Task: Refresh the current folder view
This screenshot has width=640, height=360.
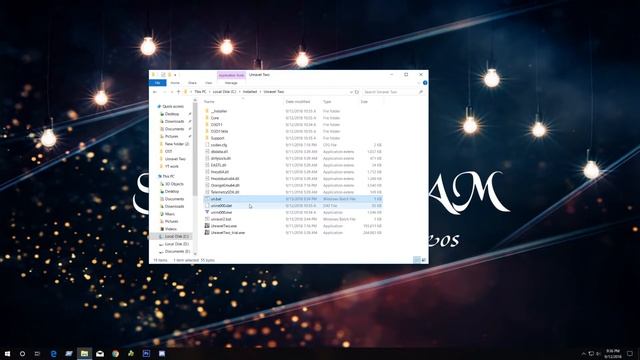Action: pos(357,92)
